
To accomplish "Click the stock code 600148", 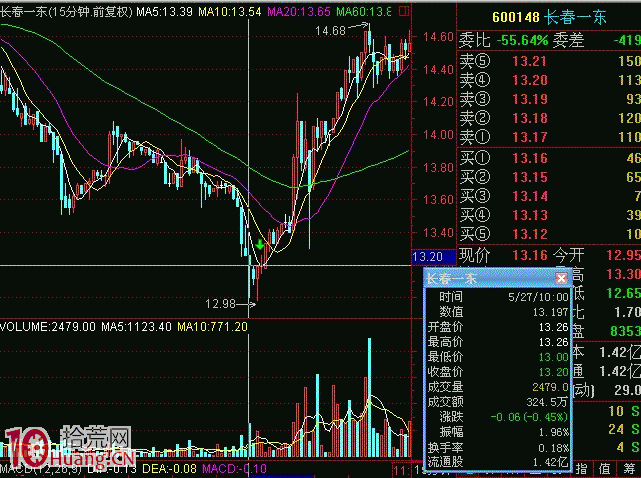I will (x=516, y=17).
